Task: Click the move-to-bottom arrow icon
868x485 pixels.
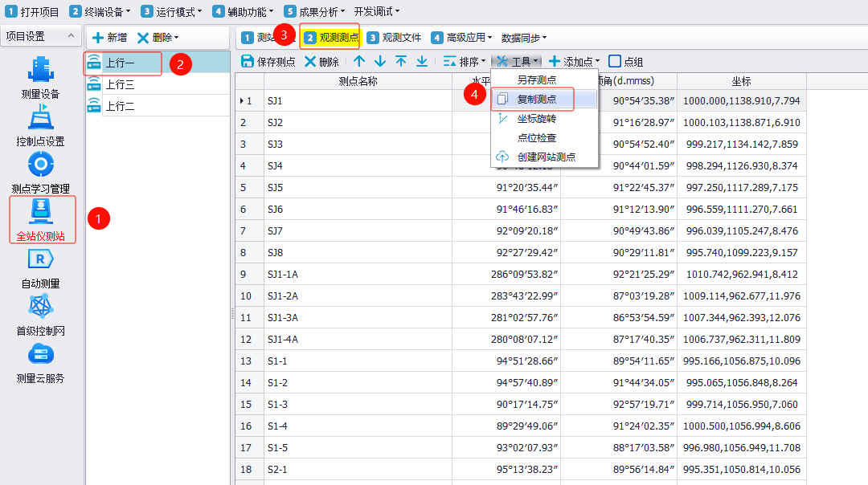Action: (422, 62)
